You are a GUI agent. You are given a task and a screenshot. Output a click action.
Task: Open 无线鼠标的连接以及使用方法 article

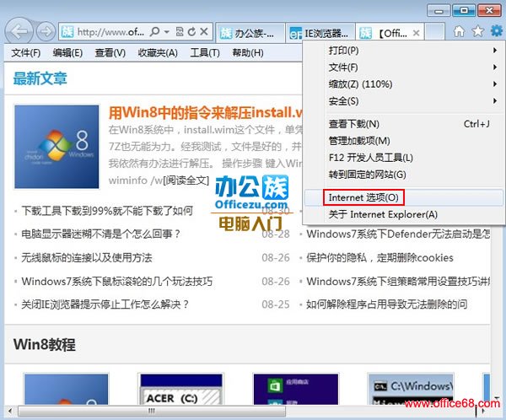pos(87,257)
